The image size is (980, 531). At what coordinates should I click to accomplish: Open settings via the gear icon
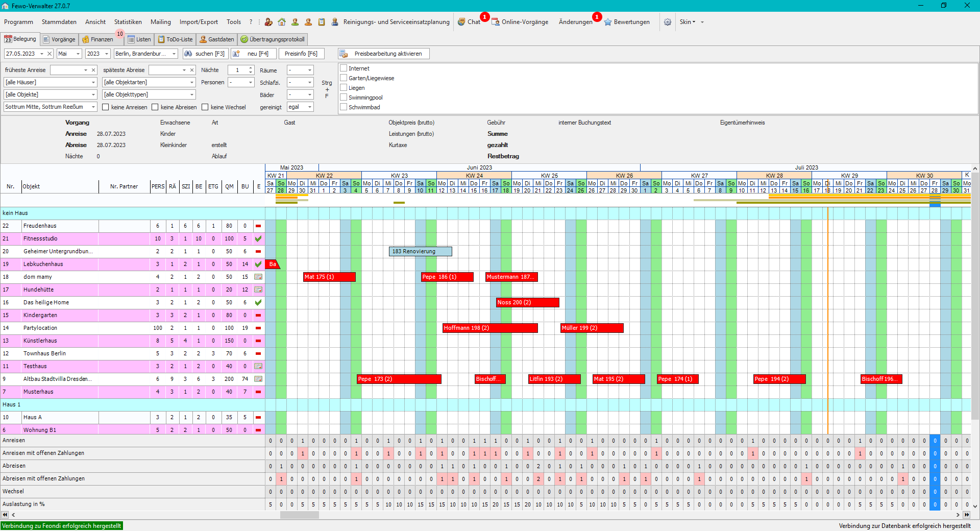tap(667, 22)
